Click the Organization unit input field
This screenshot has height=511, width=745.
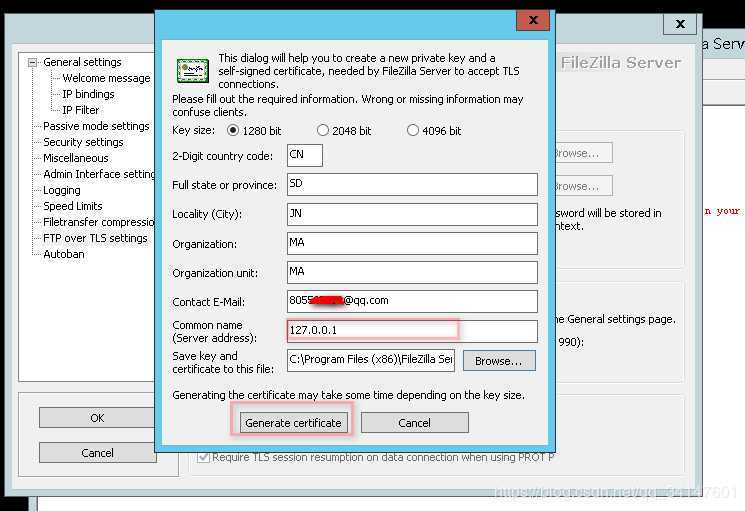(412, 273)
